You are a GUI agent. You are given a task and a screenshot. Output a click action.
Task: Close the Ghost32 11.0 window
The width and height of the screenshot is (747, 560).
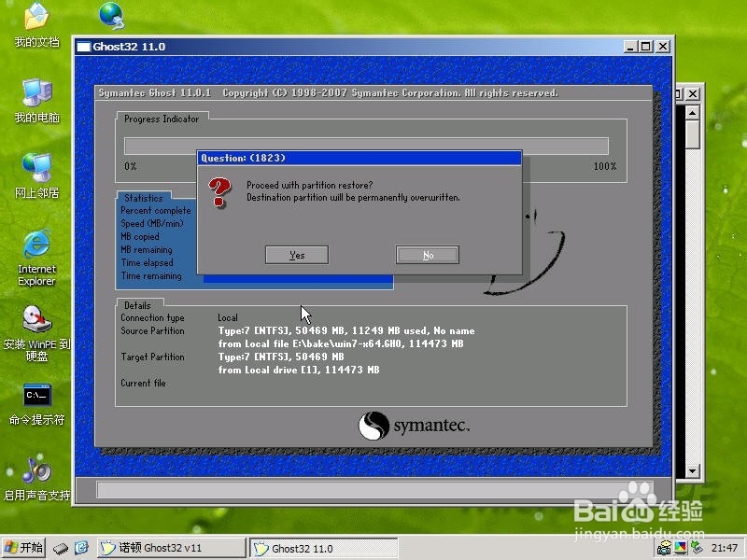pyautogui.click(x=663, y=47)
